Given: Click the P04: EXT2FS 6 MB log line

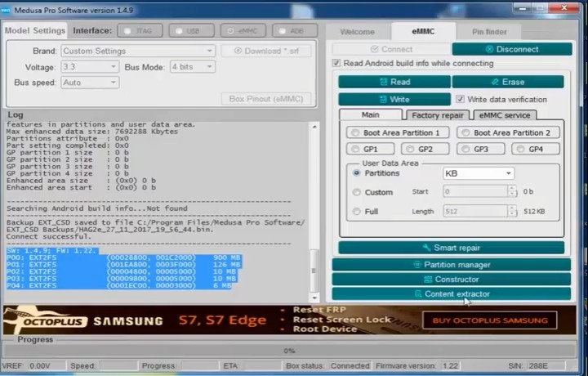Looking at the screenshot, I should click(x=119, y=285).
